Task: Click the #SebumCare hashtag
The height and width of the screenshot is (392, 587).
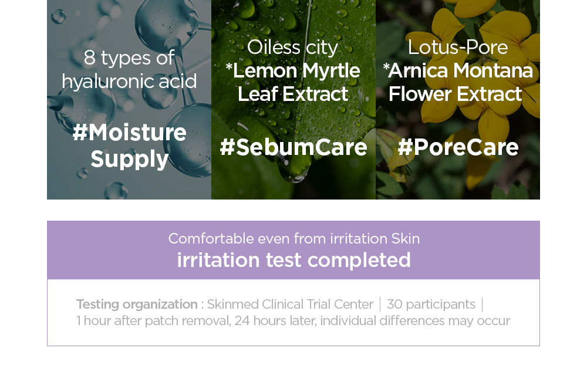Action: coord(293,147)
